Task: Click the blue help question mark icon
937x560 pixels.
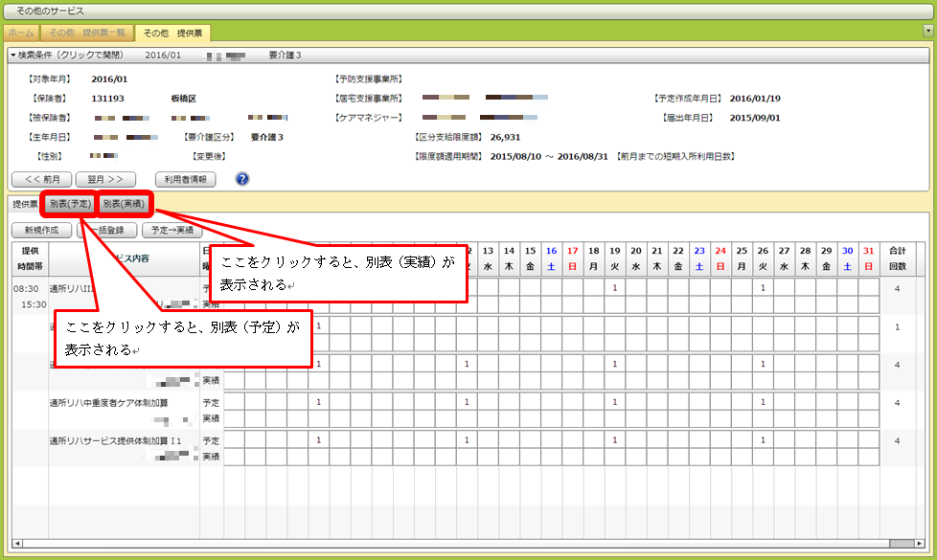Action: click(x=242, y=179)
